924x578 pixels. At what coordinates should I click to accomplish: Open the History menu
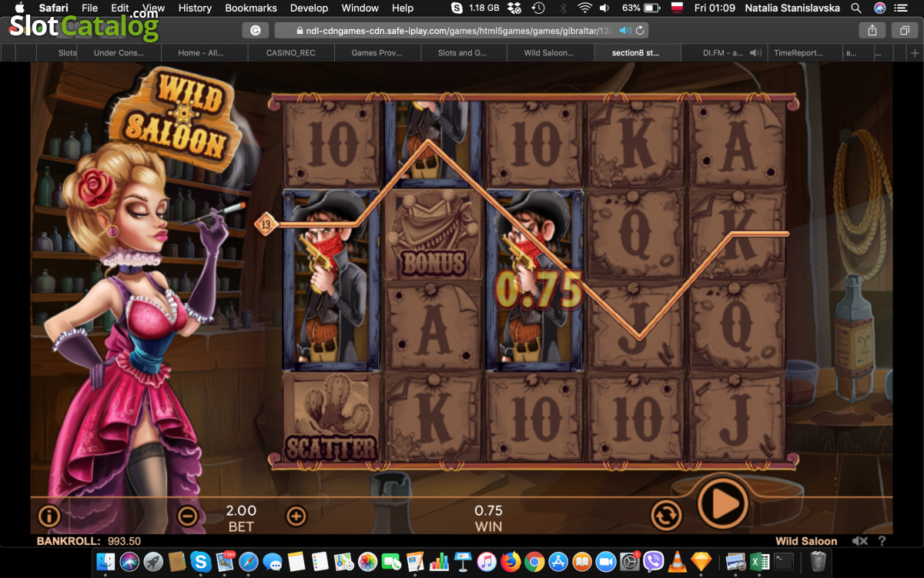coord(195,8)
